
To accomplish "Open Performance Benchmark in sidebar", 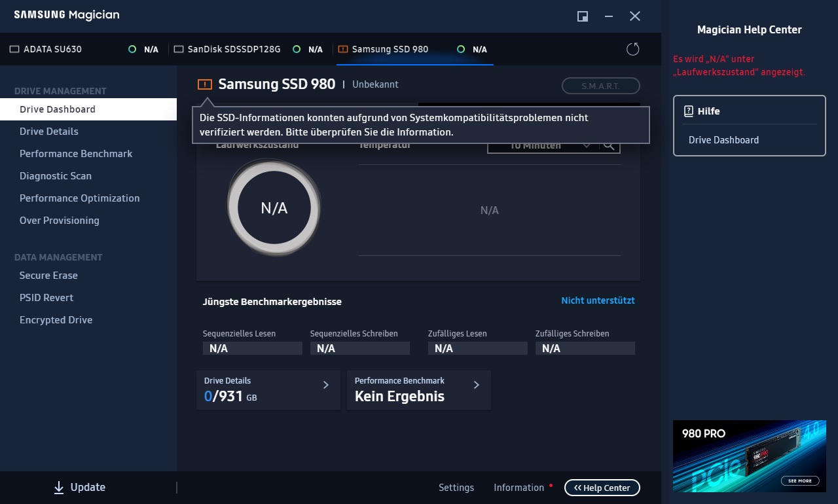I will 88,154.
